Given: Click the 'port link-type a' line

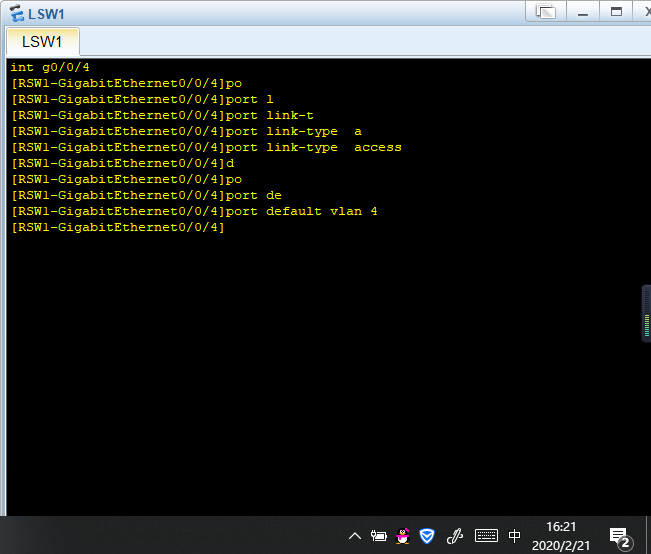Looking at the screenshot, I should click(186, 131).
